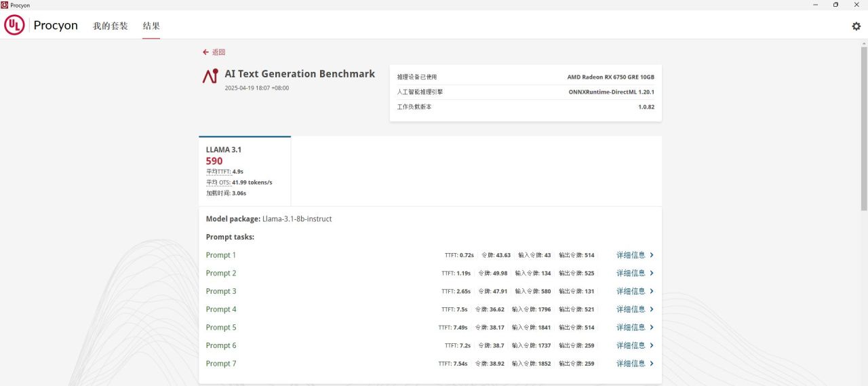Click the Prompt 1 task name

click(x=221, y=255)
